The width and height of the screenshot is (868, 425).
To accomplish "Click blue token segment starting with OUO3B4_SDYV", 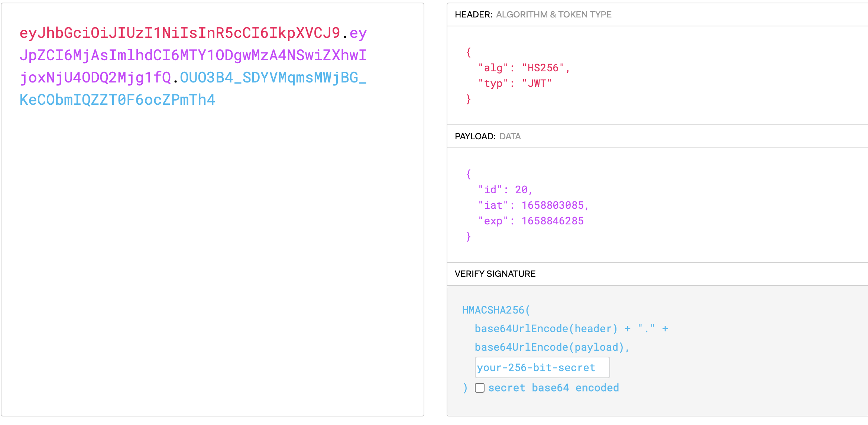I will click(273, 78).
